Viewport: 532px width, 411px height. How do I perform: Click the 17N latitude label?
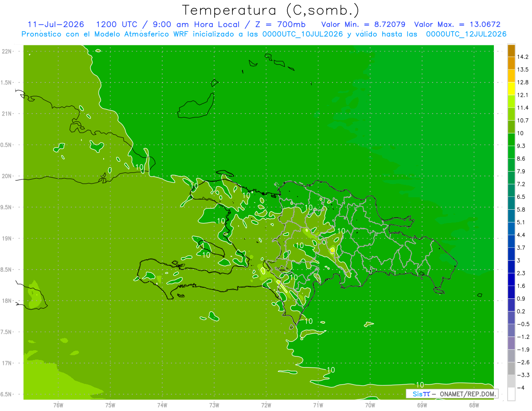[8, 363]
